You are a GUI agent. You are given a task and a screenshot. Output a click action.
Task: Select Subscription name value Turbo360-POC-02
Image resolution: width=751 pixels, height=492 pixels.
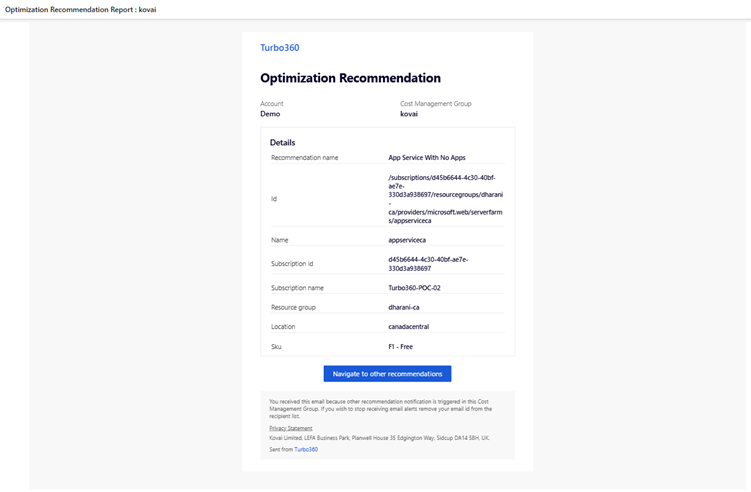coord(414,288)
